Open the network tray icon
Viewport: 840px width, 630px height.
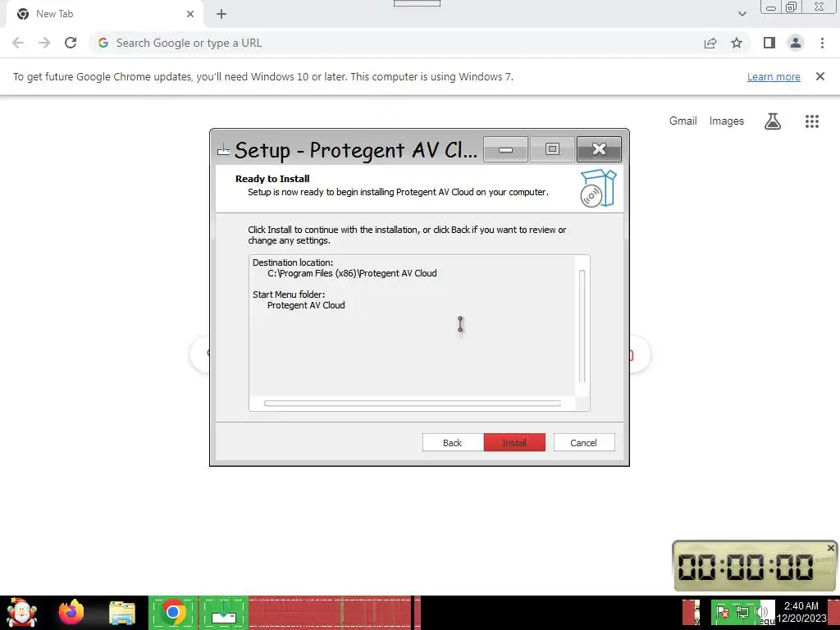tap(742, 612)
